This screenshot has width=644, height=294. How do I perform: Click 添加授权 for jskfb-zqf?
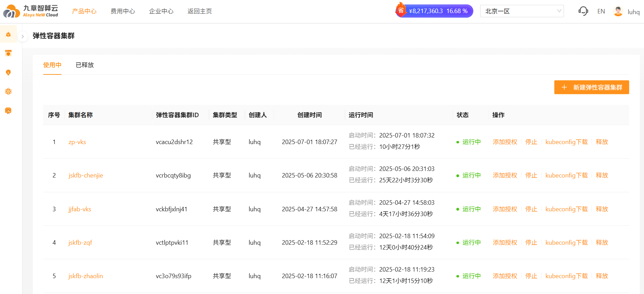coord(505,243)
